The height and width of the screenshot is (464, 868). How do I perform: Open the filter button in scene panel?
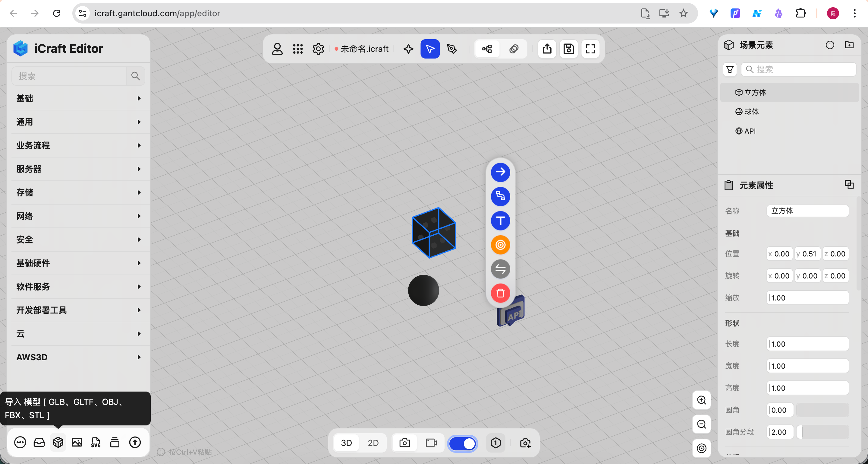[729, 69]
